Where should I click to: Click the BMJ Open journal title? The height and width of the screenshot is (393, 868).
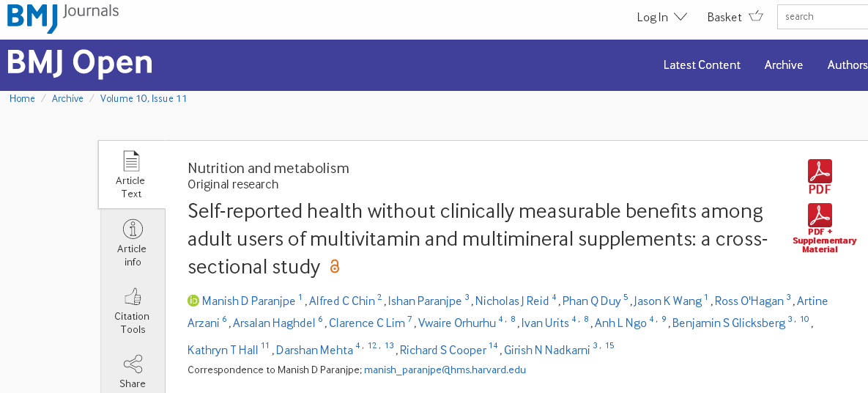coord(80,62)
